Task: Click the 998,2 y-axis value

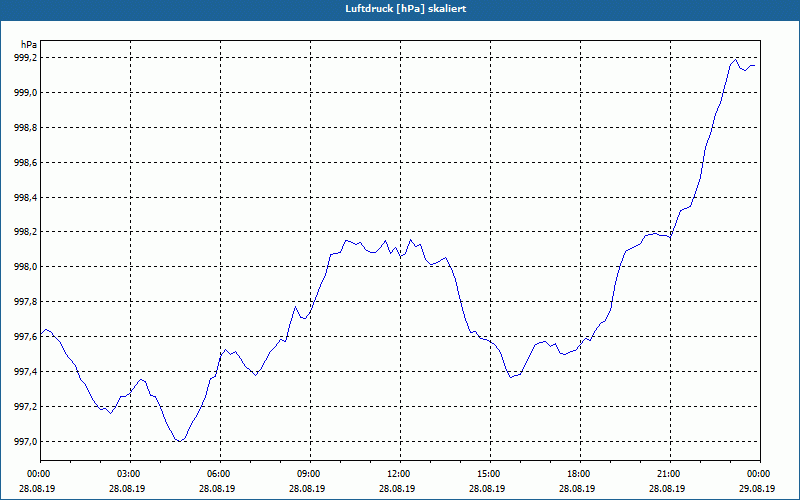Action: [x=25, y=232]
